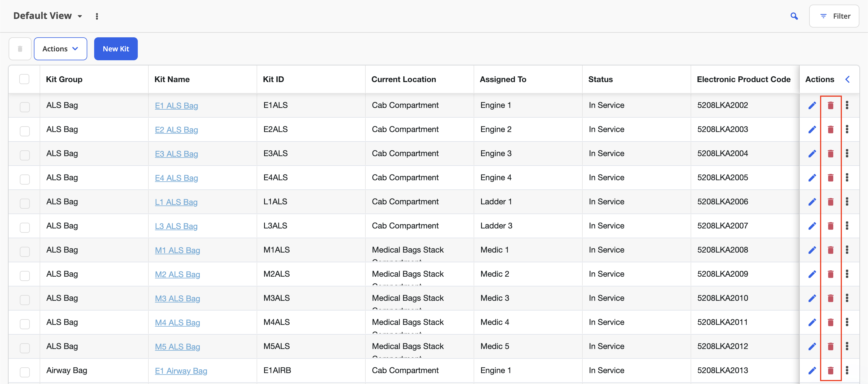
Task: Click the bulk delete trash button next to Actions
Action: [x=20, y=49]
